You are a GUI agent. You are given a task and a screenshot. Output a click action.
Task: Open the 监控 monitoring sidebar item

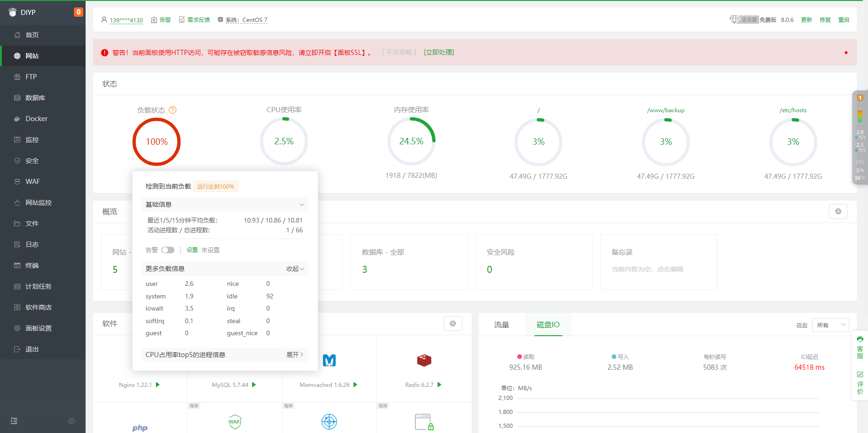(x=43, y=140)
